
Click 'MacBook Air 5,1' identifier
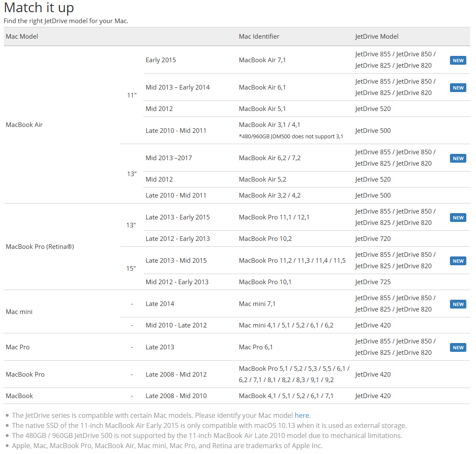(262, 109)
